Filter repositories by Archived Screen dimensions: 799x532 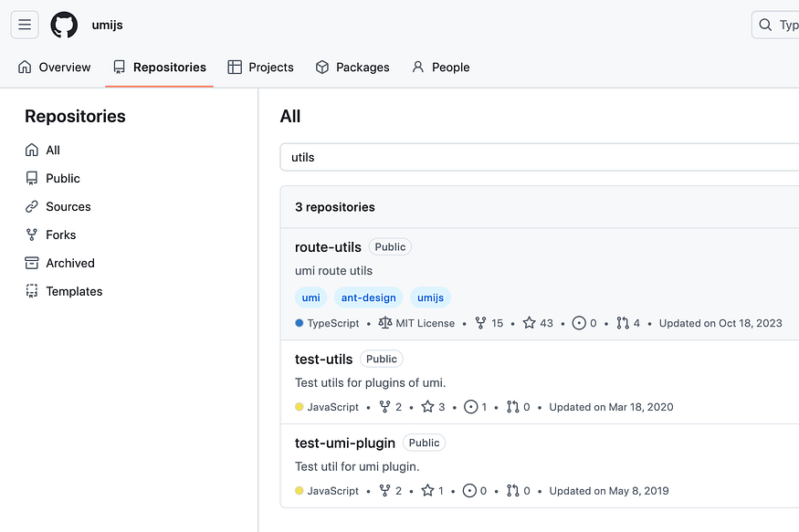coord(70,263)
